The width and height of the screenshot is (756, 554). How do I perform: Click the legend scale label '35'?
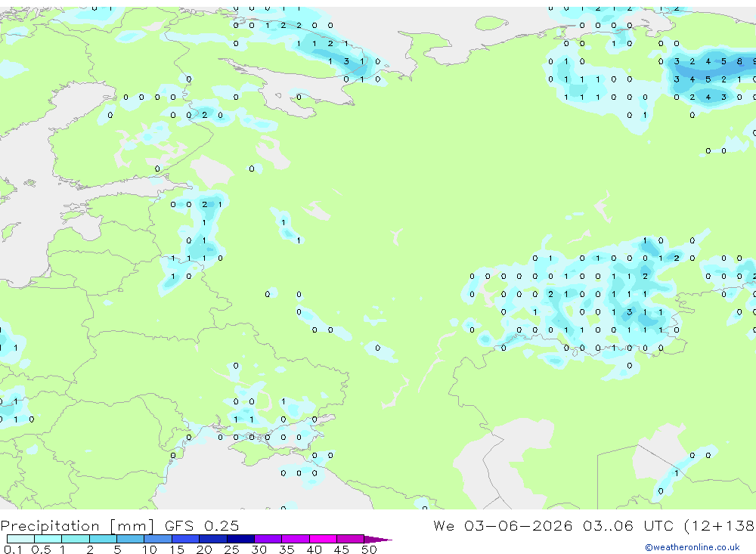click(x=287, y=549)
